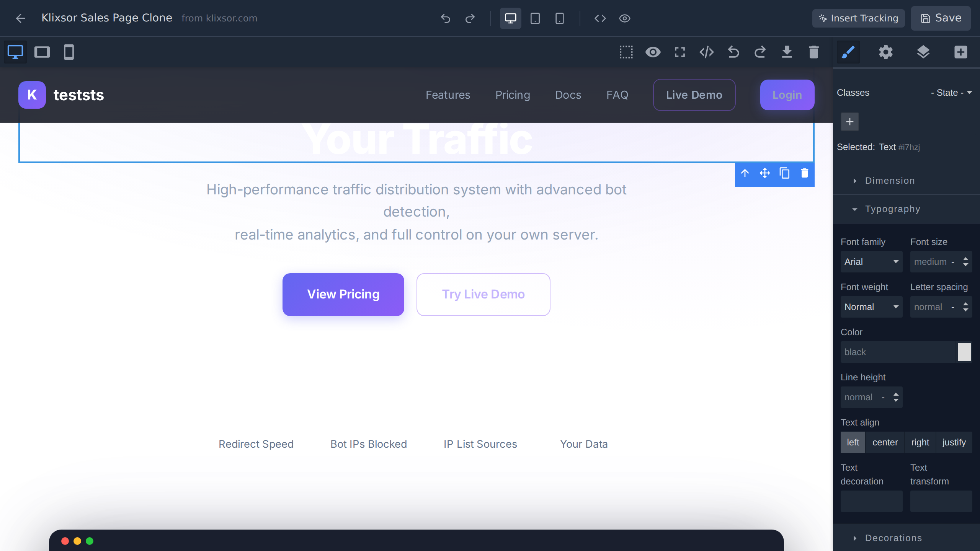Toggle fullscreen canvas mode

[x=679, y=52]
